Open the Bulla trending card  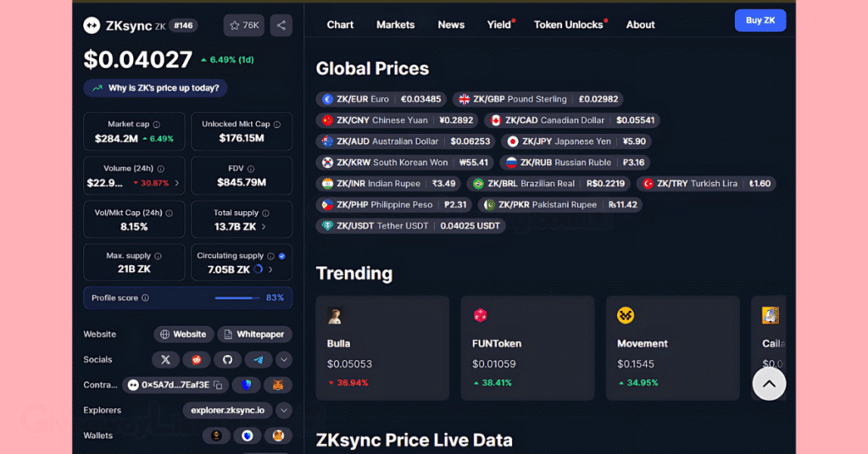(x=382, y=348)
